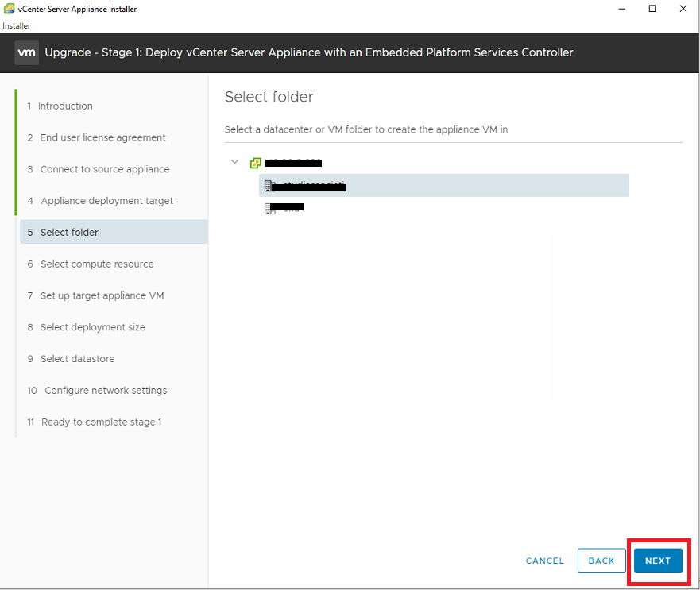Click Select compute resource step
The height and width of the screenshot is (590, 700).
pos(97,264)
